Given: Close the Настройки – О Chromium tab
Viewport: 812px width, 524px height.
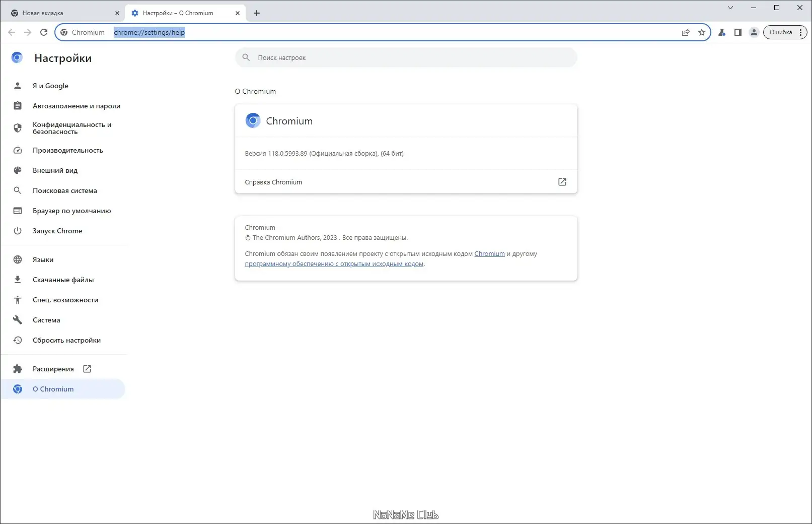Looking at the screenshot, I should [238, 13].
